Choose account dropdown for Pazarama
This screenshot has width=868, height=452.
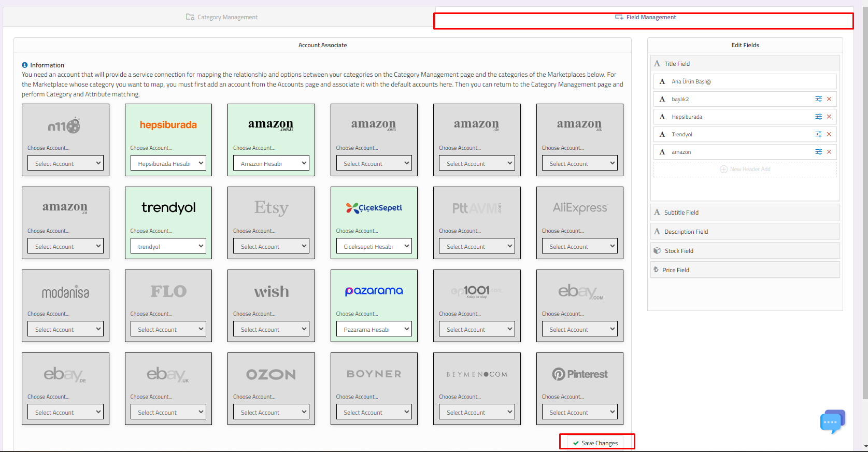click(x=374, y=329)
